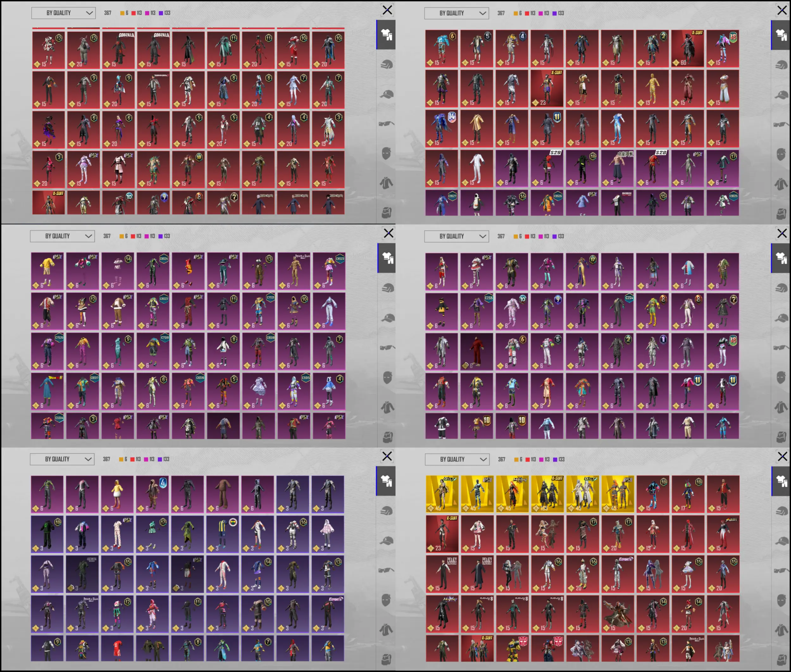791x672 pixels.
Task: Open backpack category icon in bottom-right panel
Action: tap(781, 659)
